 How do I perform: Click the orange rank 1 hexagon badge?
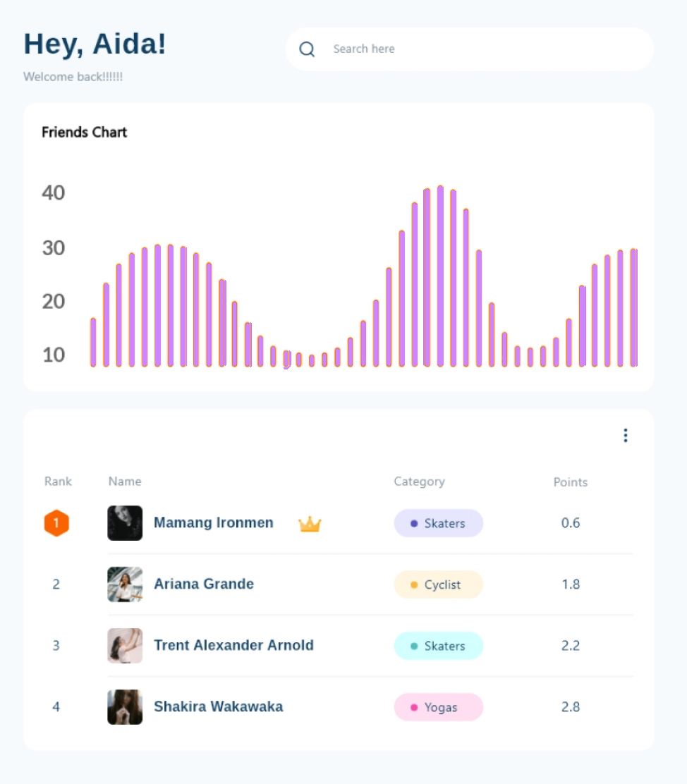pyautogui.click(x=56, y=523)
